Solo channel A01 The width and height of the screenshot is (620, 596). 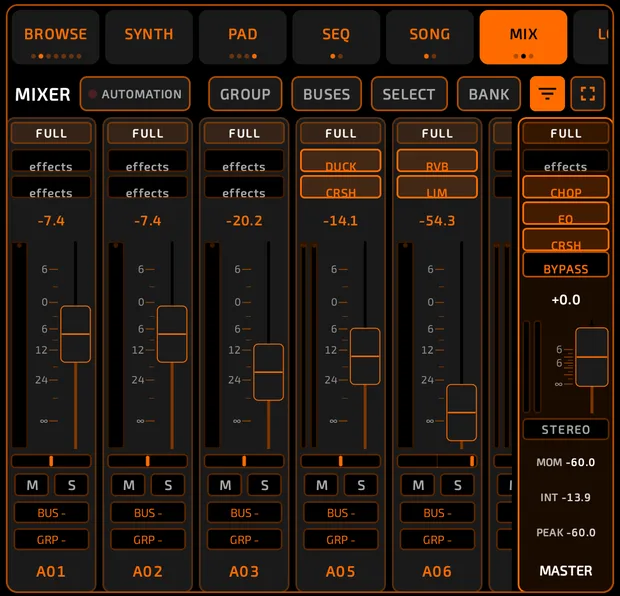click(x=72, y=485)
